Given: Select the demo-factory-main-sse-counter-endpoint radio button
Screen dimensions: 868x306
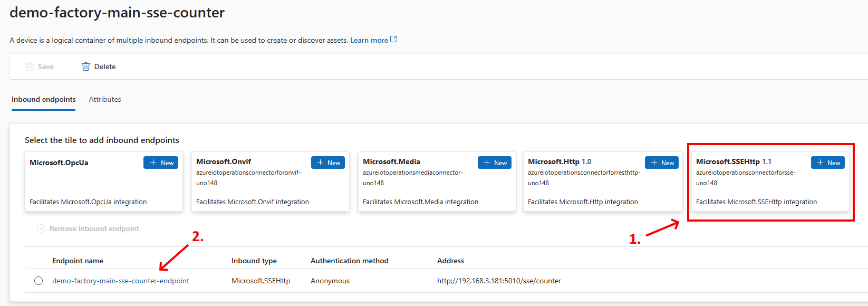Looking at the screenshot, I should coord(38,281).
